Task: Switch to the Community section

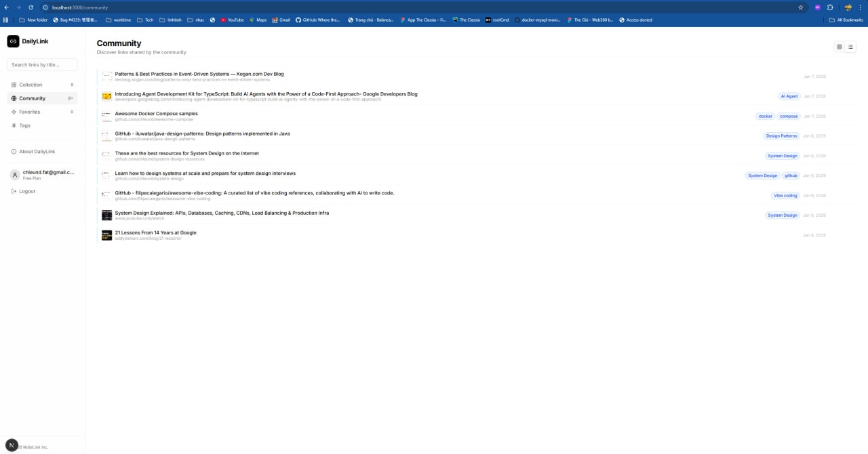Action: click(x=32, y=98)
